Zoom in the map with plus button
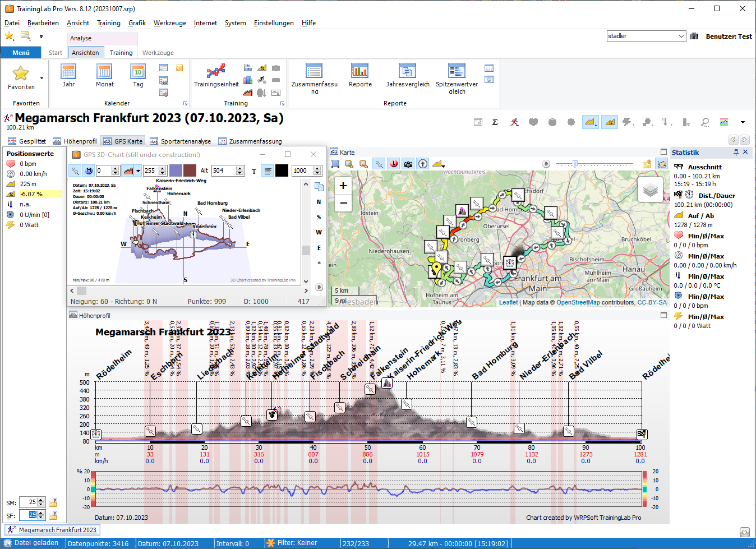The image size is (756, 549). (x=343, y=186)
